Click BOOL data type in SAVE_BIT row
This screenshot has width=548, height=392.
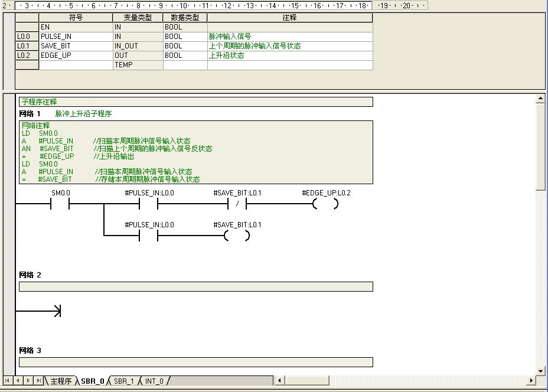click(x=185, y=46)
